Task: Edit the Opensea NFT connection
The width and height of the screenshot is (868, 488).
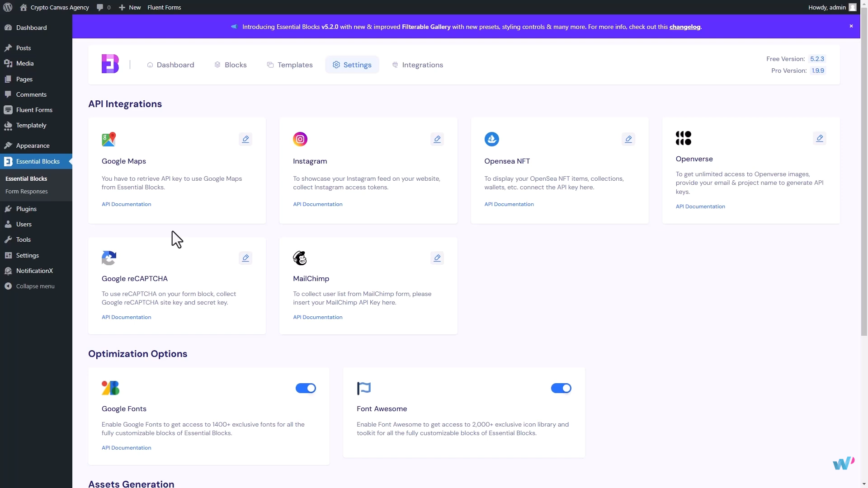Action: [x=628, y=139]
